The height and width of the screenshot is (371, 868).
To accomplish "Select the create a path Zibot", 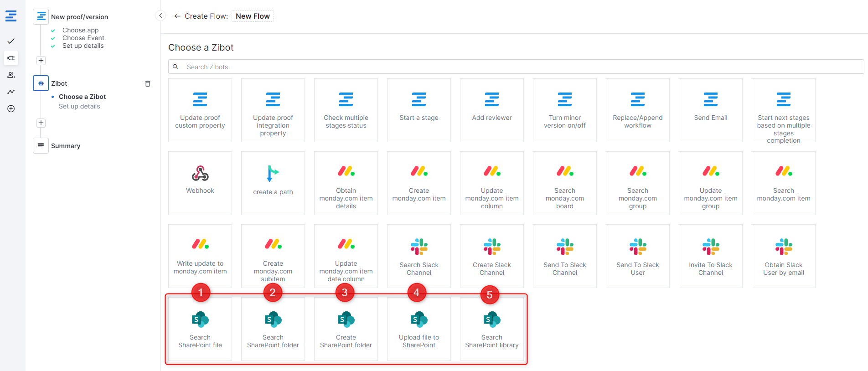I will tap(273, 183).
